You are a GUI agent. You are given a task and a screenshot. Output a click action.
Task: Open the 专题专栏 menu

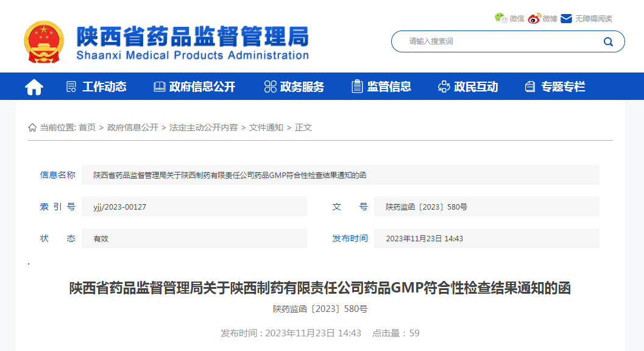tap(563, 87)
